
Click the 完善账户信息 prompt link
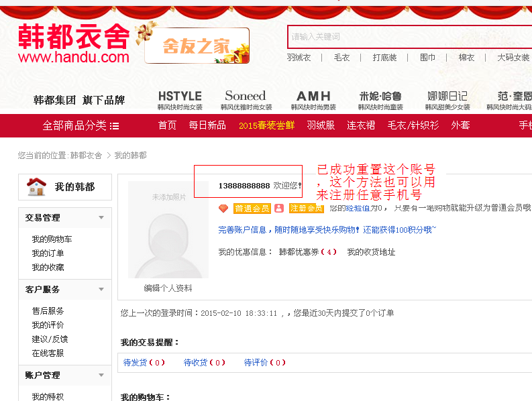point(327,230)
